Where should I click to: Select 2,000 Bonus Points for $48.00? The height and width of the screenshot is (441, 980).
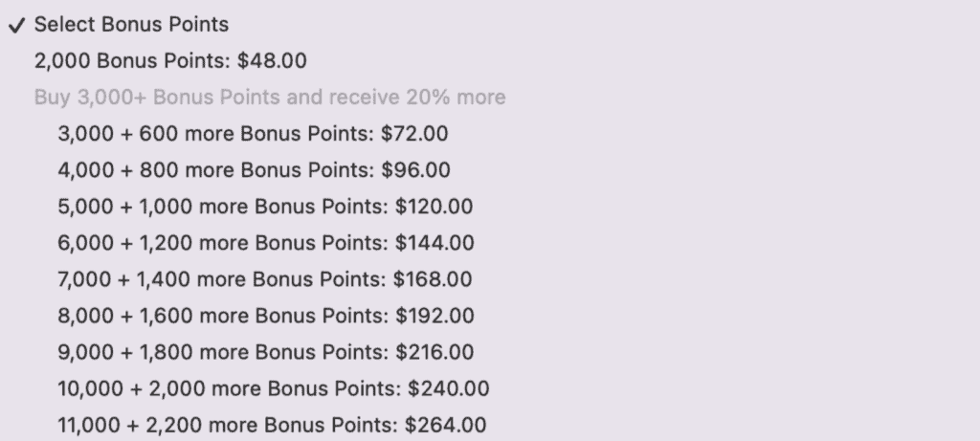point(170,60)
